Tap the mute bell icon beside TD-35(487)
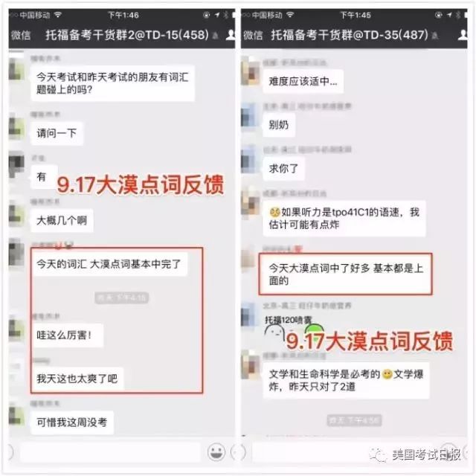Screen dimensions: 476x476 pos(434,36)
